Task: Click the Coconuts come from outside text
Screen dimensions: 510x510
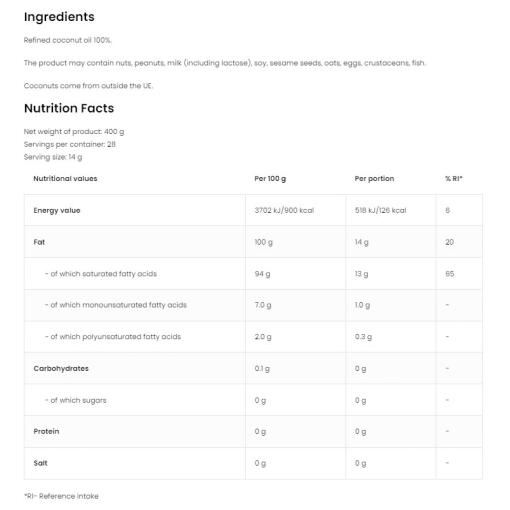Action: (x=88, y=86)
